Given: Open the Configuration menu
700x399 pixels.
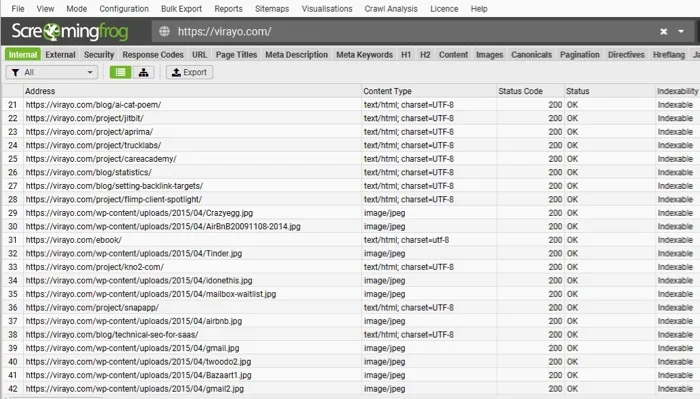Looking at the screenshot, I should coord(124,9).
